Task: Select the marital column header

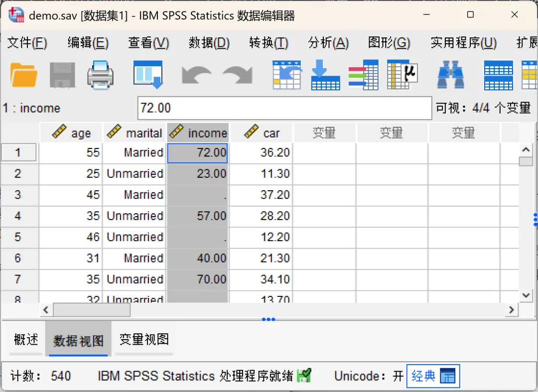Action: 134,132
